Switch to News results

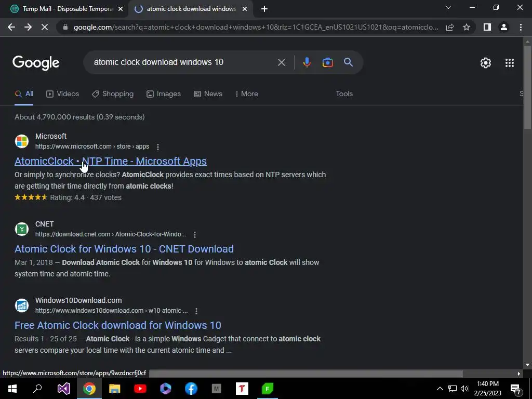pos(208,94)
